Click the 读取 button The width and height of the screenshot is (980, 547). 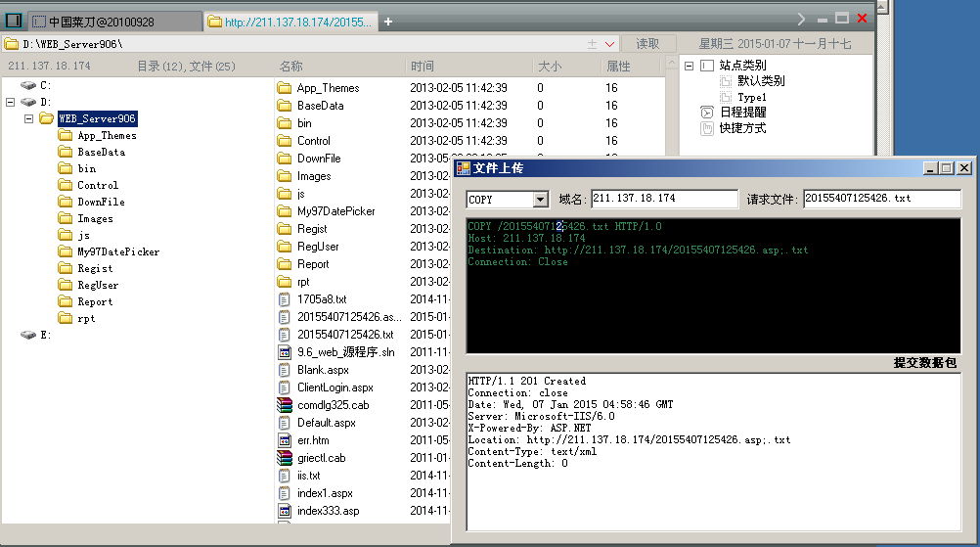click(x=647, y=44)
